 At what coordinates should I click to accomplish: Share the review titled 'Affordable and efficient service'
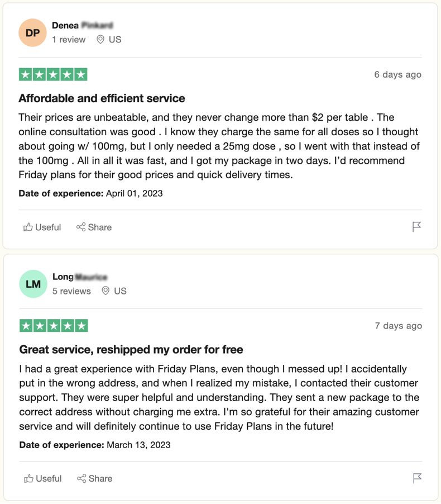point(94,227)
